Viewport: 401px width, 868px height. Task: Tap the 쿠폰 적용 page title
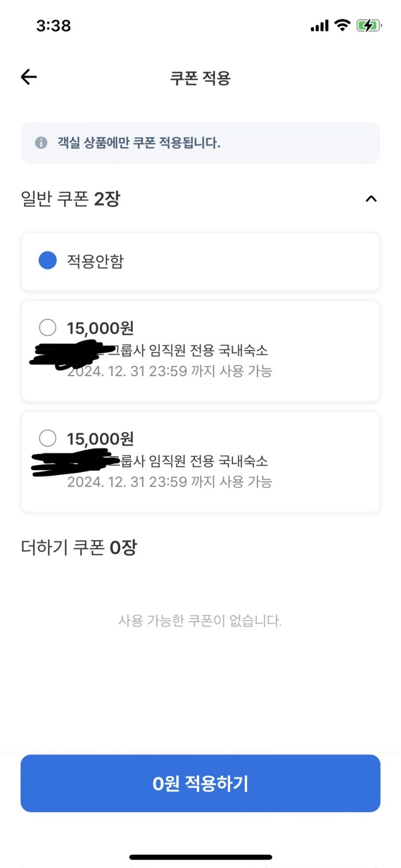(200, 78)
